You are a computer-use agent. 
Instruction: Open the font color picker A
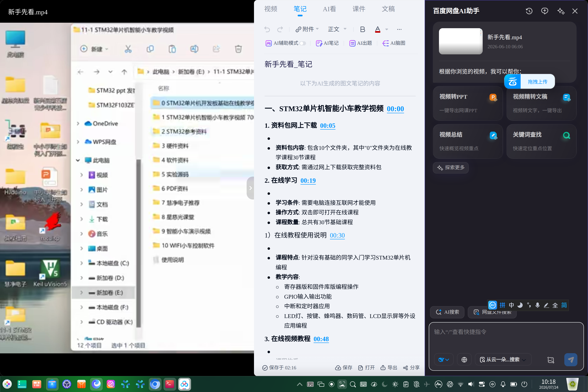tap(378, 29)
